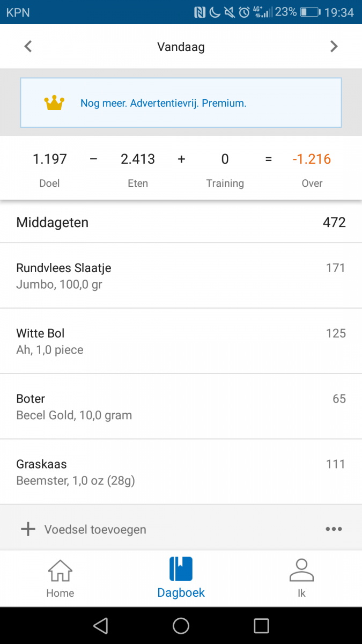This screenshot has height=644, width=362.
Task: Tap the plus icon to add food
Action: pos(28,529)
